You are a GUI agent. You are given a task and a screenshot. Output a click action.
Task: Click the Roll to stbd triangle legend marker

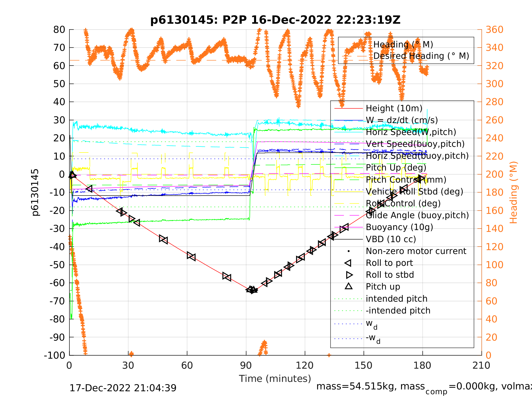[x=349, y=275]
